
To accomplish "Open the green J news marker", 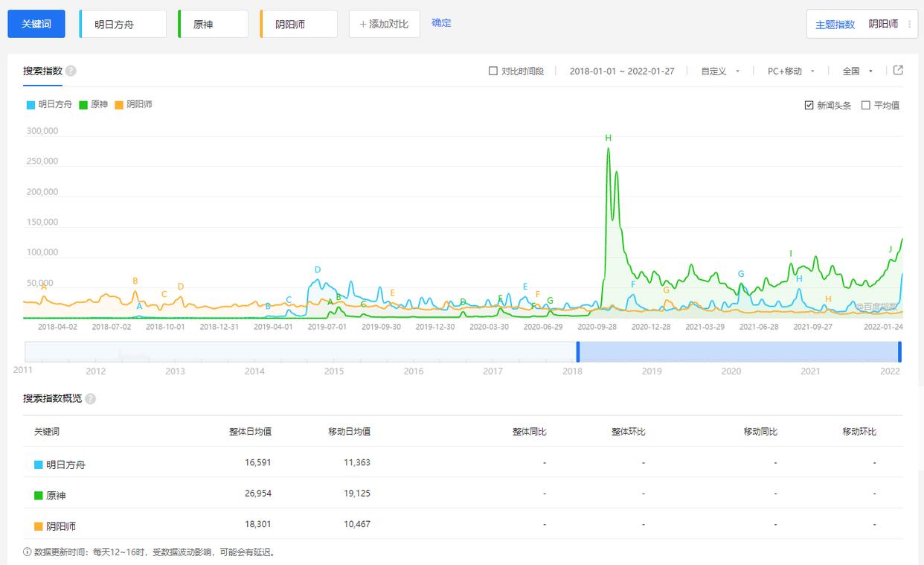I will click(890, 249).
